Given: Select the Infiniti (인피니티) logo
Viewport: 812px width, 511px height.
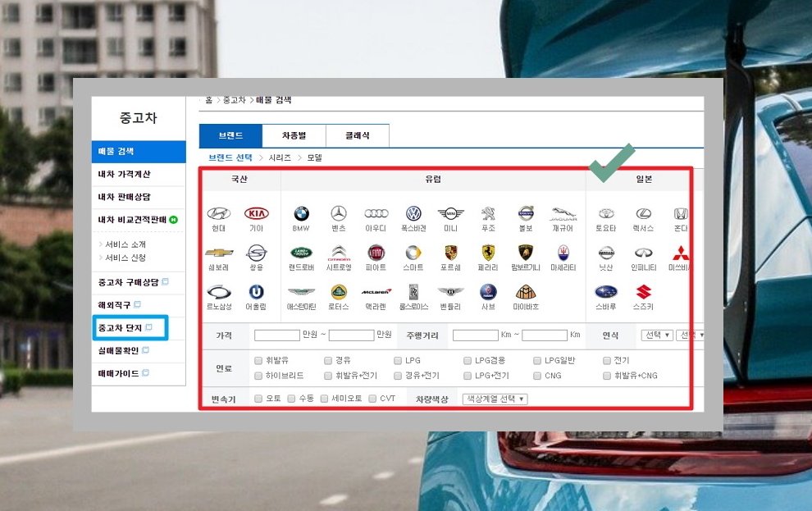Looking at the screenshot, I should 643,253.
